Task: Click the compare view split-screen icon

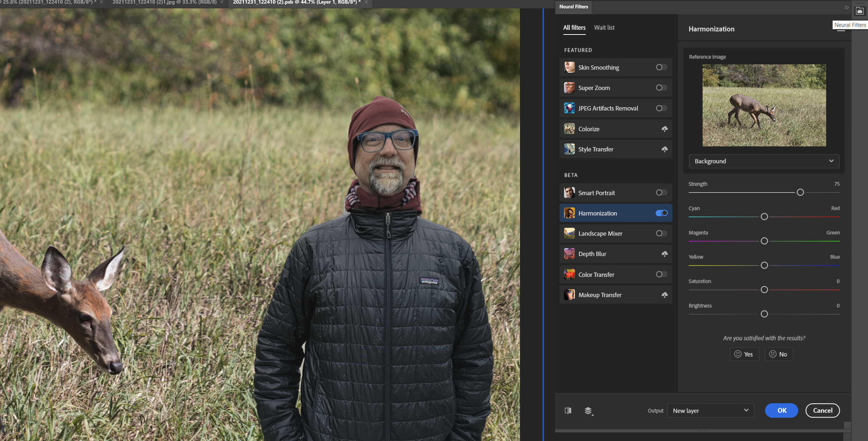Action: point(568,410)
